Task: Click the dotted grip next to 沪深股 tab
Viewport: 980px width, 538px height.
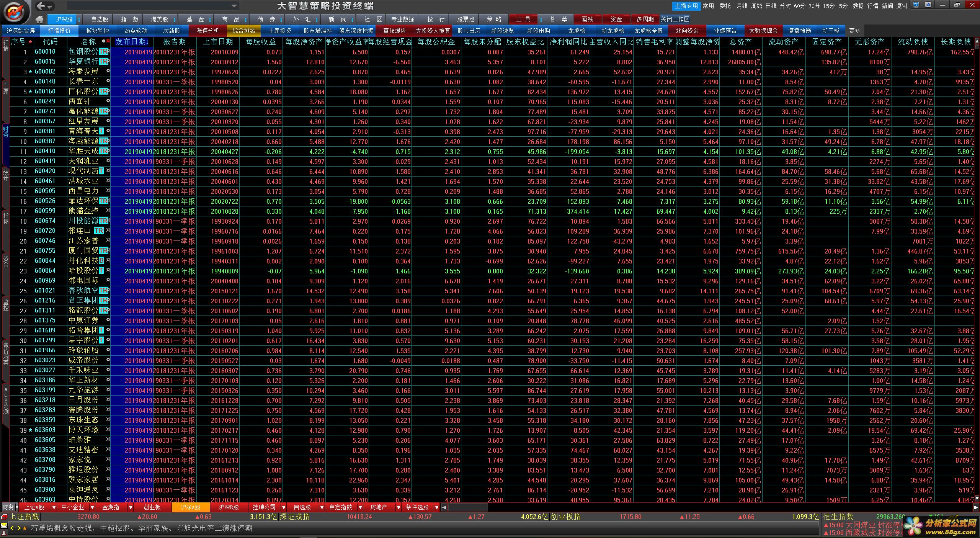Action: click(79, 19)
